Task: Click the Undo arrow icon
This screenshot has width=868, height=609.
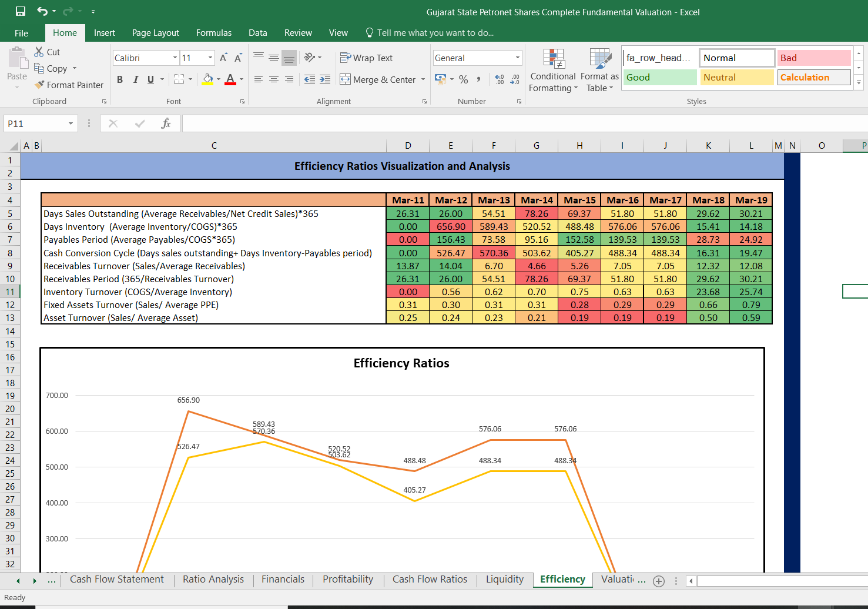Action: [42, 11]
